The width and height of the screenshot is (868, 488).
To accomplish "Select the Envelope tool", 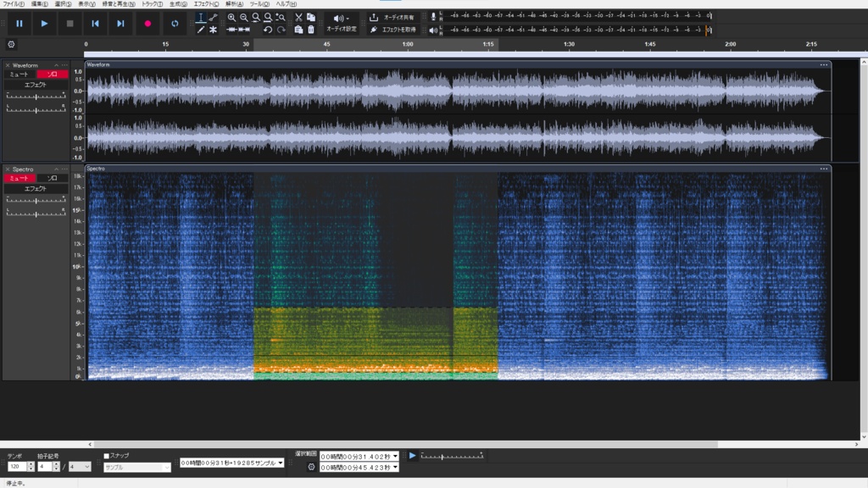I will [x=214, y=16].
